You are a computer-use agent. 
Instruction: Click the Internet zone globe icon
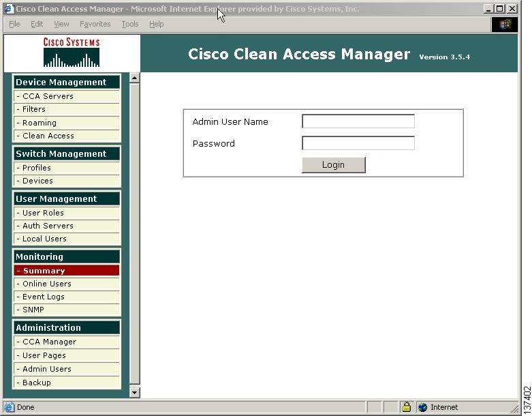[x=423, y=407]
